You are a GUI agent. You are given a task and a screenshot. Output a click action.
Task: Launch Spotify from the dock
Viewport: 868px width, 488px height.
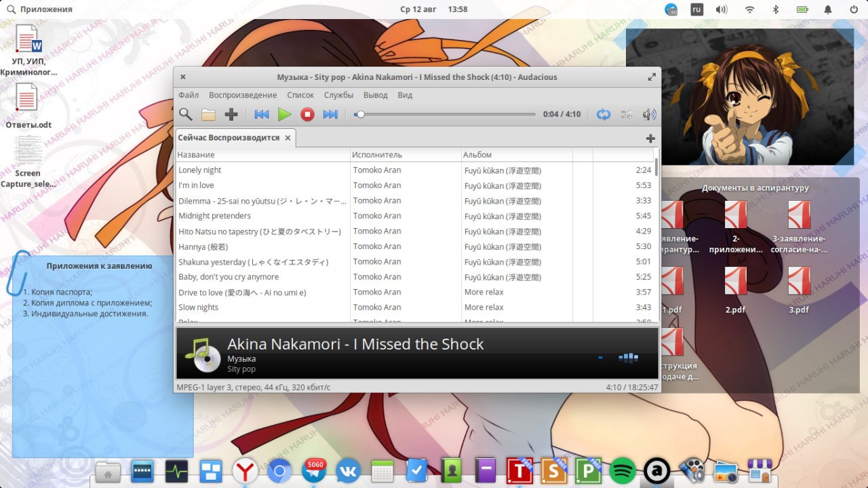pos(622,471)
